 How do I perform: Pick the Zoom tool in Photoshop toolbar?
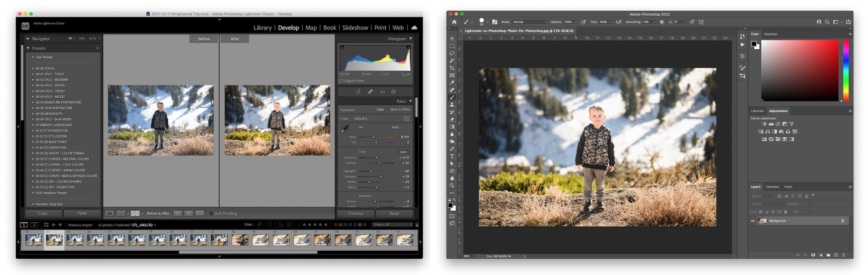coord(452,185)
